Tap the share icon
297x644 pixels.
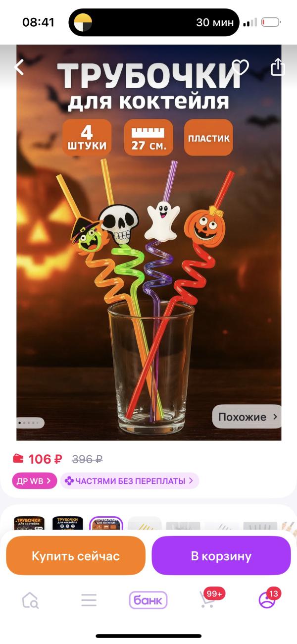[x=278, y=66]
